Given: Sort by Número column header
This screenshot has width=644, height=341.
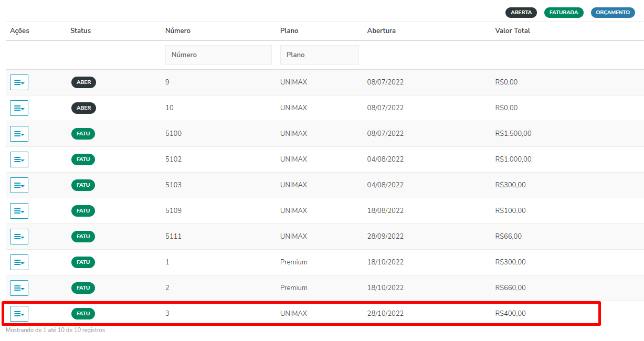Looking at the screenshot, I should click(x=178, y=31).
